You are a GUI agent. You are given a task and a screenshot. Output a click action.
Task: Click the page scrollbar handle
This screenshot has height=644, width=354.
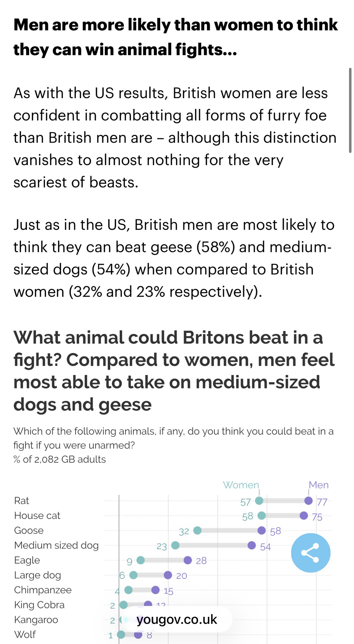pos(350,110)
